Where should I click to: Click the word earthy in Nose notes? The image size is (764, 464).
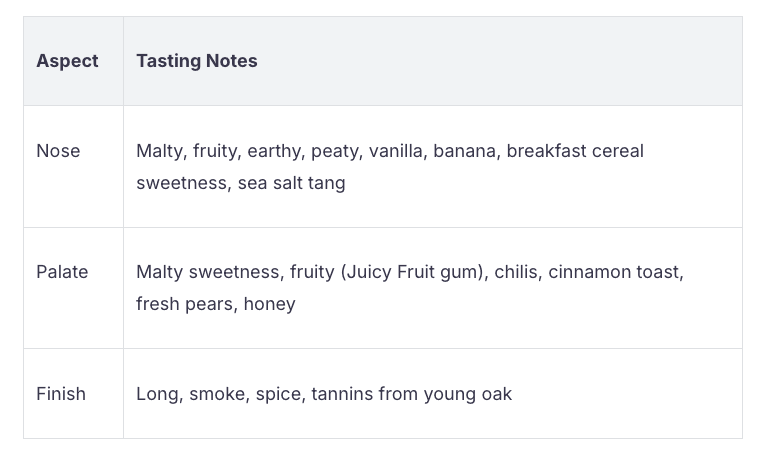pyautogui.click(x=273, y=151)
